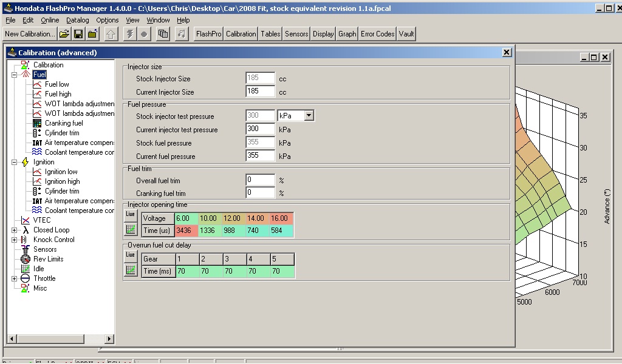Image resolution: width=622 pixels, height=364 pixels.
Task: Expand the Closed Loop tree node
Action: pos(15,230)
